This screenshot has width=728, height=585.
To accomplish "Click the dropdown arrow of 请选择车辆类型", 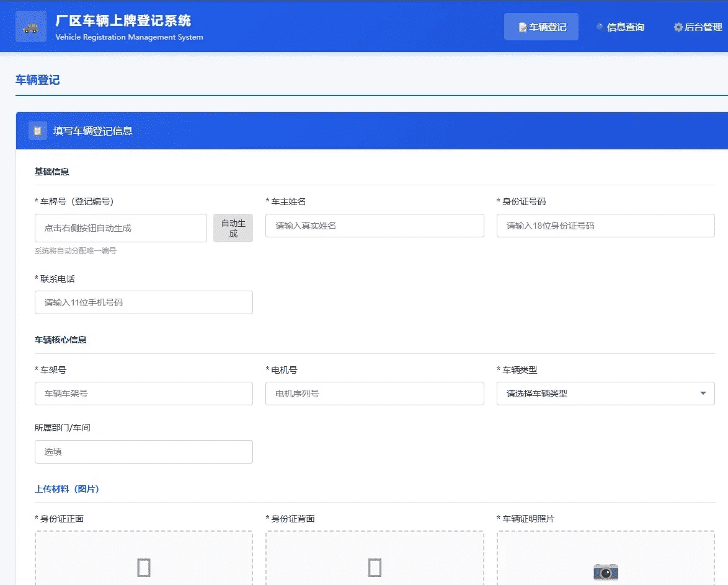I will click(703, 394).
